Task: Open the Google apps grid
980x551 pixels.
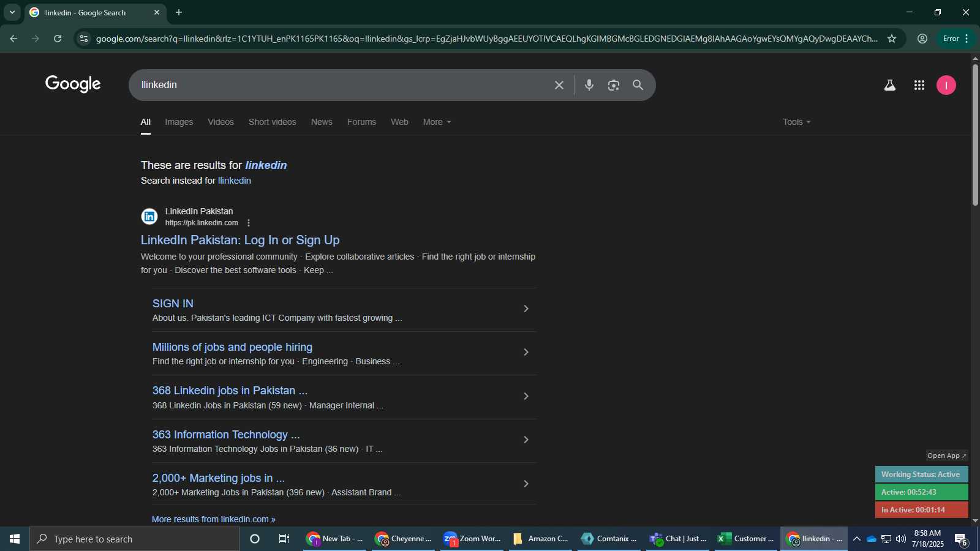Action: (x=919, y=85)
